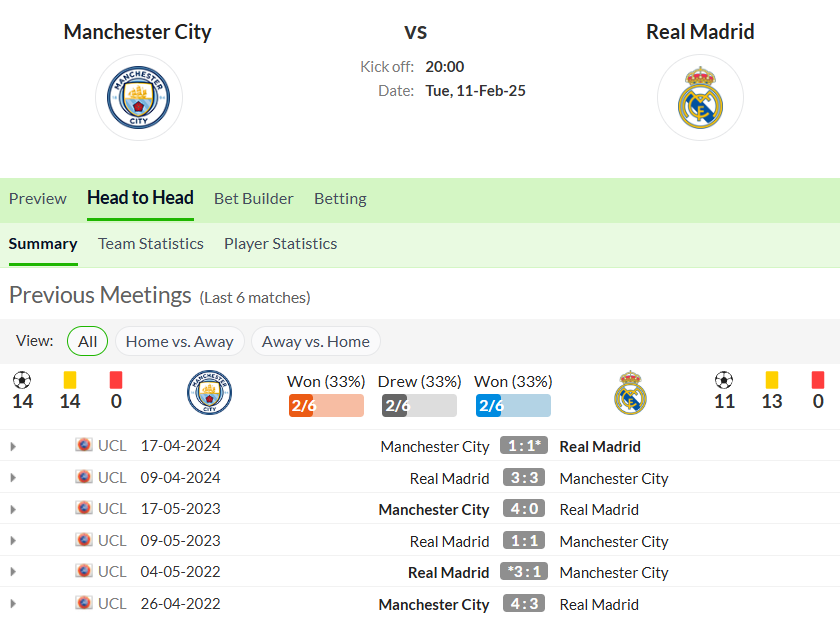
Task: Expand the 17-04-2024 match row
Action: click(x=13, y=446)
